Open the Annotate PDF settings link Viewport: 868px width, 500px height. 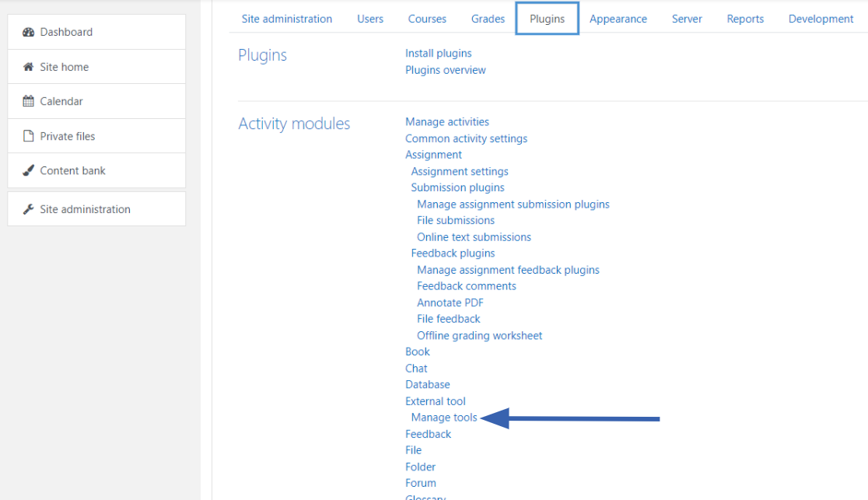click(x=450, y=302)
